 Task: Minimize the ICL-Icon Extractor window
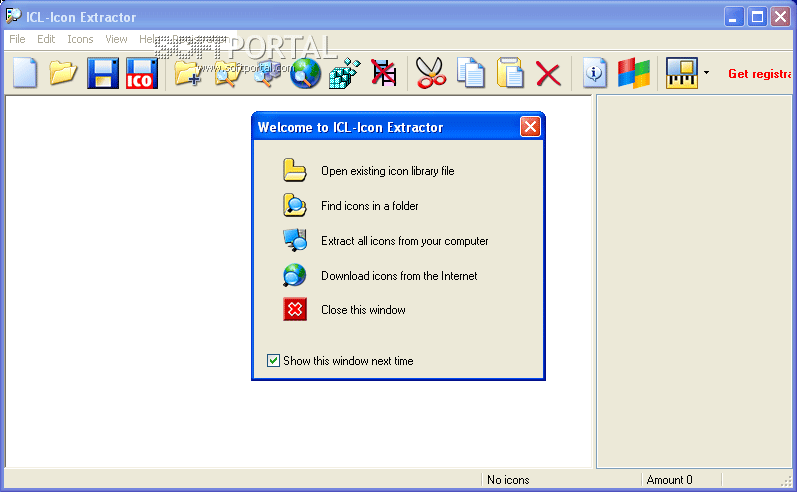pos(733,17)
